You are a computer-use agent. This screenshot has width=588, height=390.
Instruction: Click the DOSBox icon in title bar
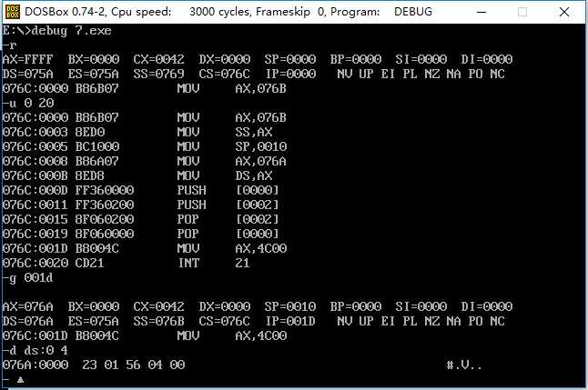coord(13,12)
